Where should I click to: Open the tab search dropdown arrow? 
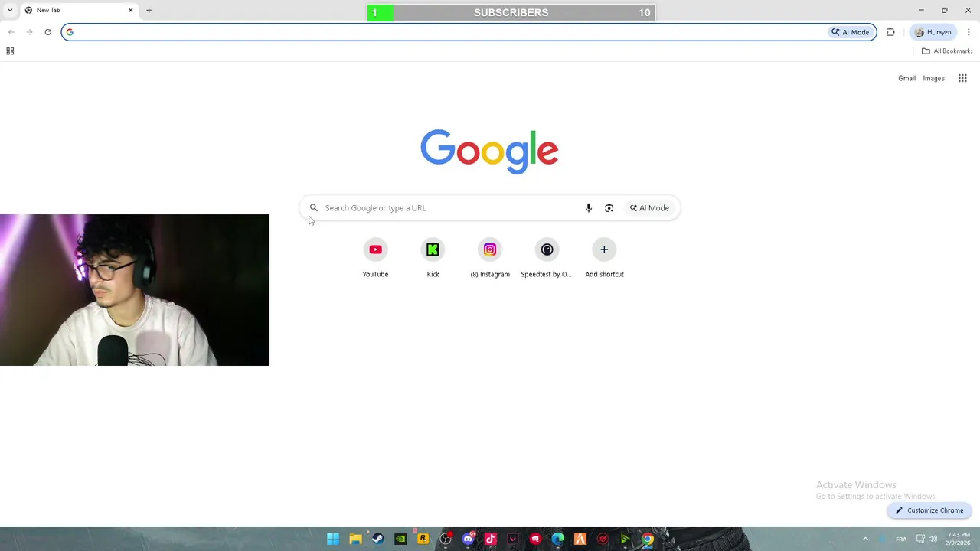point(10,10)
